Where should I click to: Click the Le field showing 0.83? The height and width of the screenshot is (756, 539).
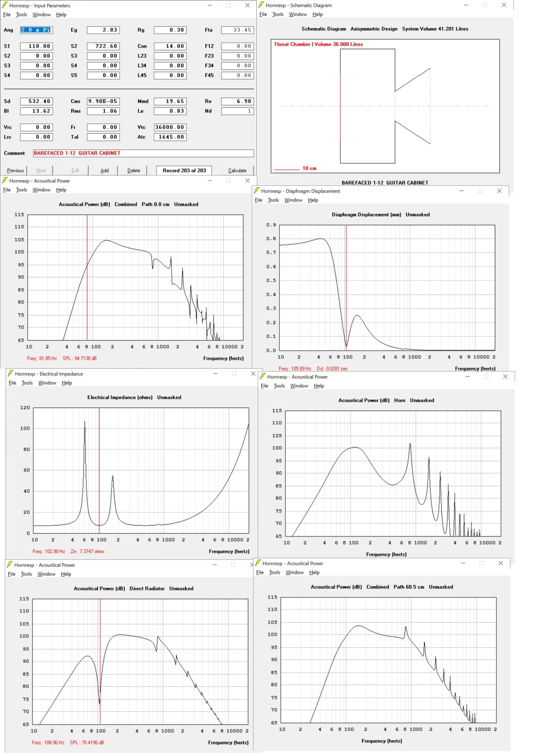tap(170, 111)
